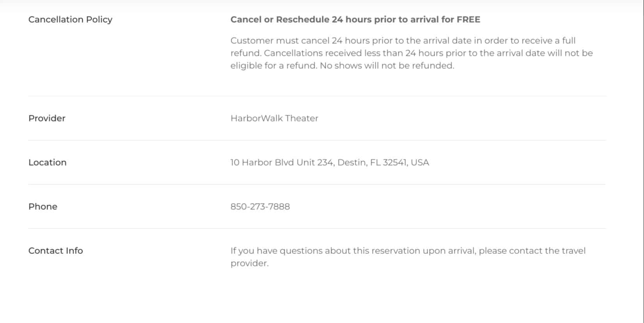Click the Cancellation Policy label

click(x=70, y=20)
